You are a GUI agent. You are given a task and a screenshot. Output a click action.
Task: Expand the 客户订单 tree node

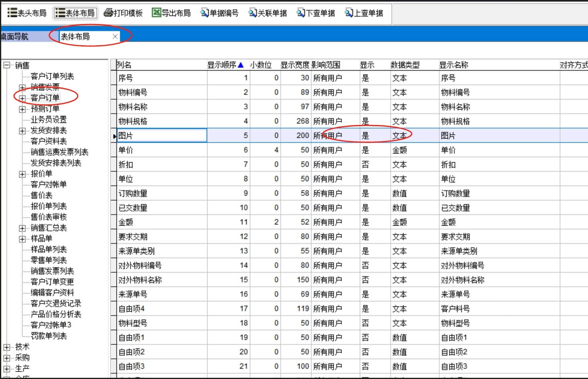pos(22,98)
